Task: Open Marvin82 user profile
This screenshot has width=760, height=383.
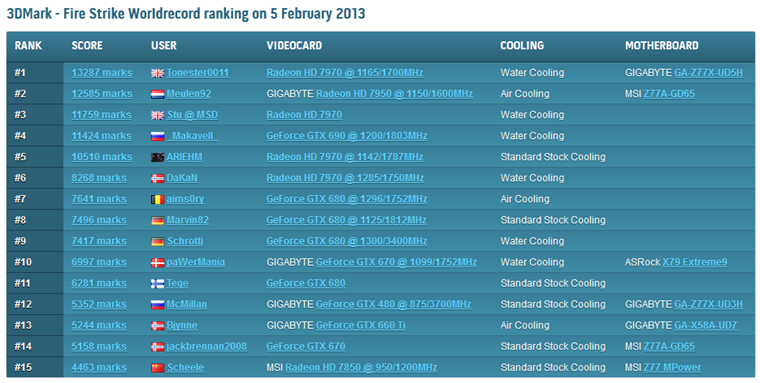Action: pyautogui.click(x=188, y=220)
